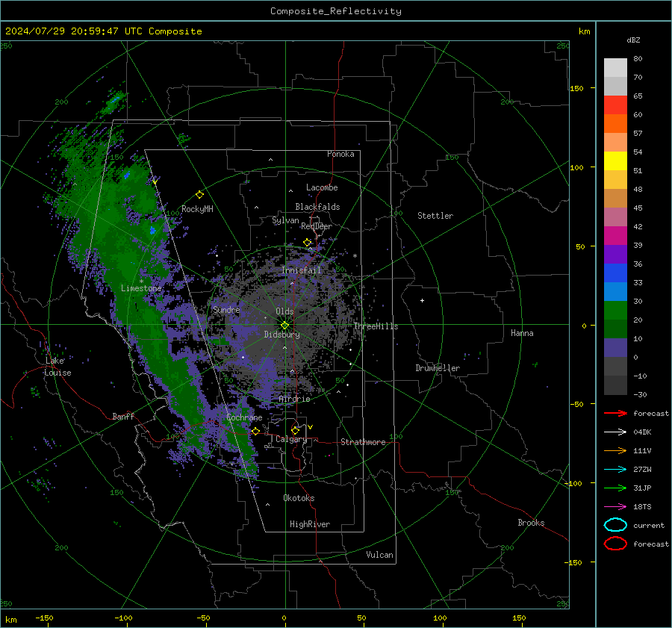This screenshot has width=672, height=628.
Task: Click the Cochrane label
Action: pyautogui.click(x=244, y=417)
